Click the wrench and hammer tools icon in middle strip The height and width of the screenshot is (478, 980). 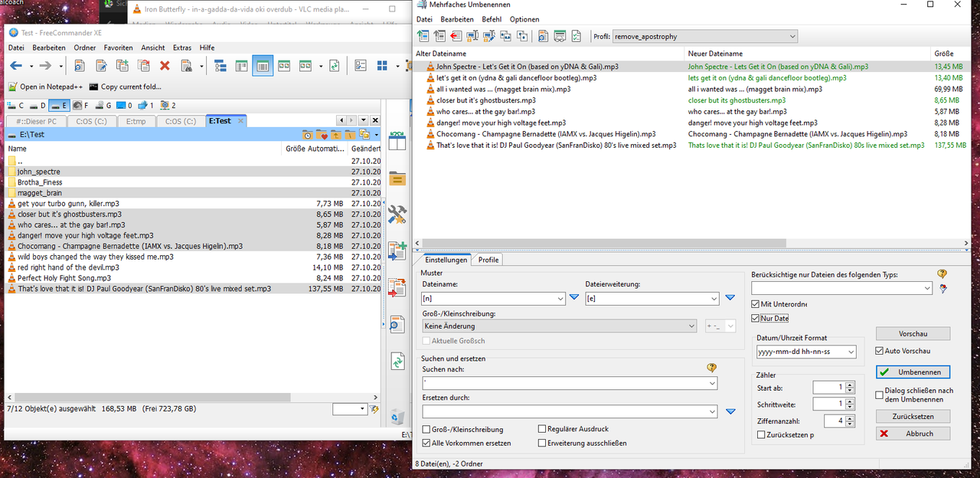pyautogui.click(x=397, y=214)
